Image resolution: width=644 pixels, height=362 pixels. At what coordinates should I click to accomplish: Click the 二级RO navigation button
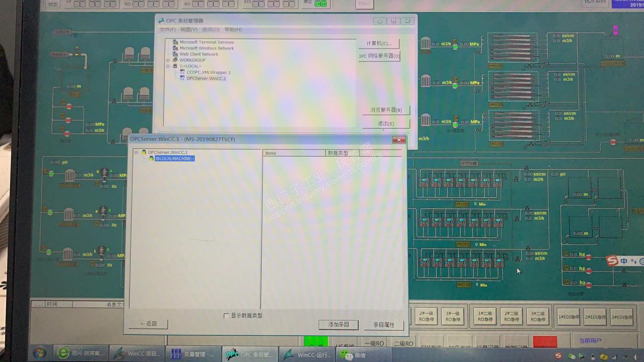(403, 343)
